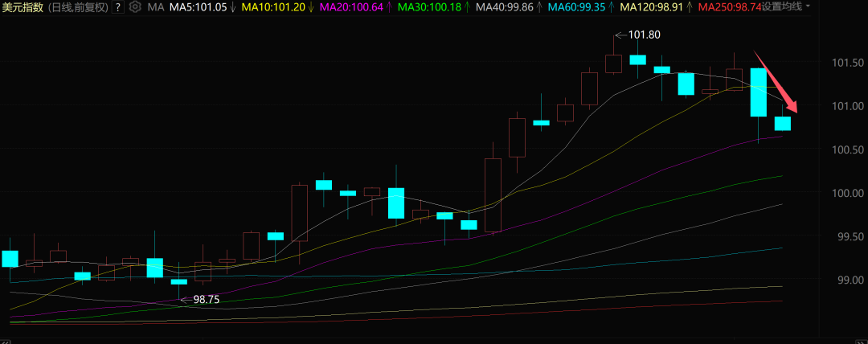Select the candlestick marked with 101.80 high
The image size is (868, 344).
pyautogui.click(x=613, y=63)
